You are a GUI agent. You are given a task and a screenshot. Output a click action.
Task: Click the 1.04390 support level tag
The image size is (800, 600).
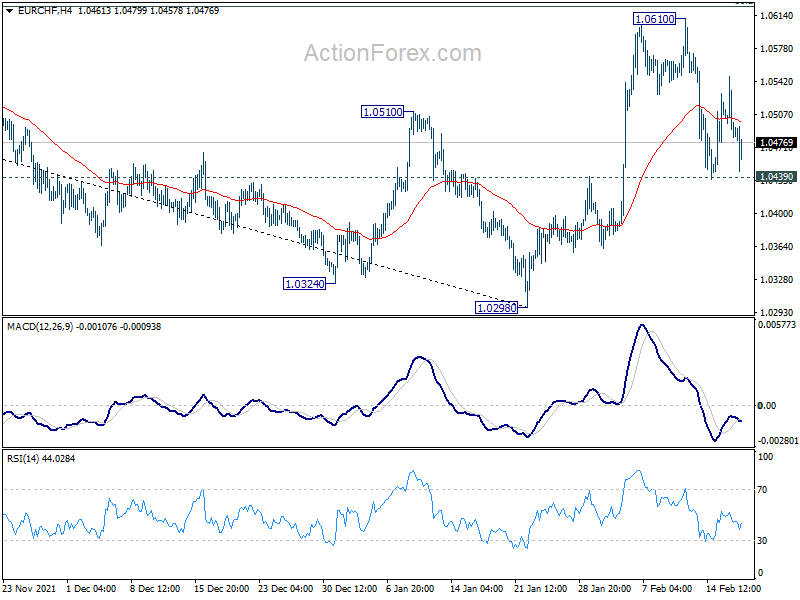coord(776,177)
